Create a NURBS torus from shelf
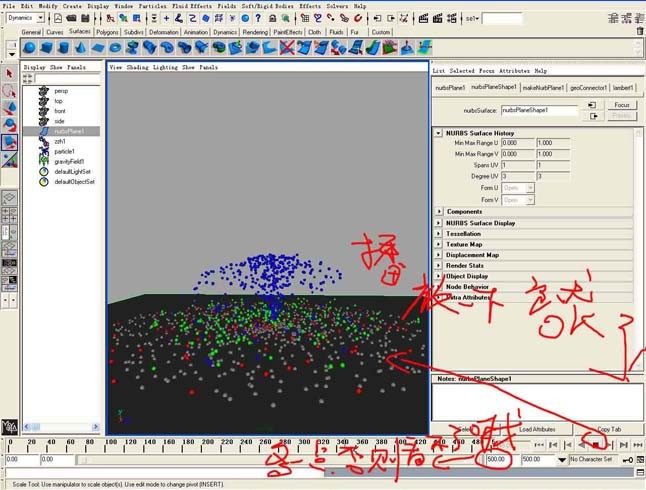 coord(115,48)
